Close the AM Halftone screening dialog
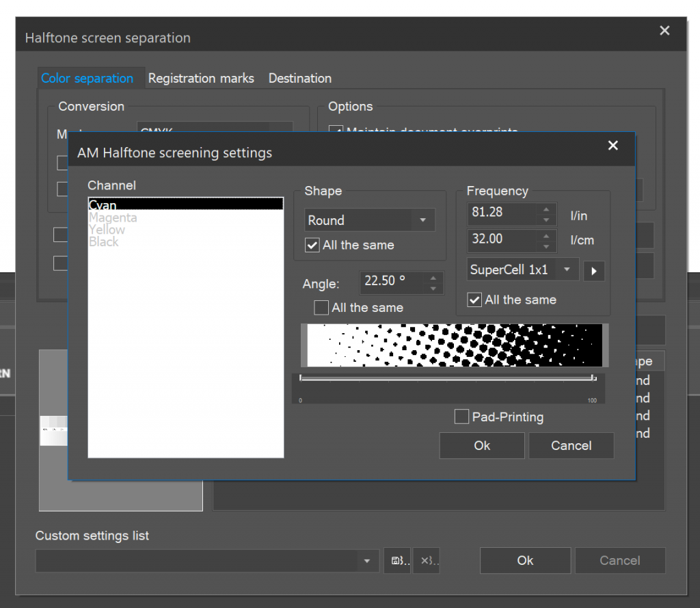Screen dimensions: 700x608 612,146
